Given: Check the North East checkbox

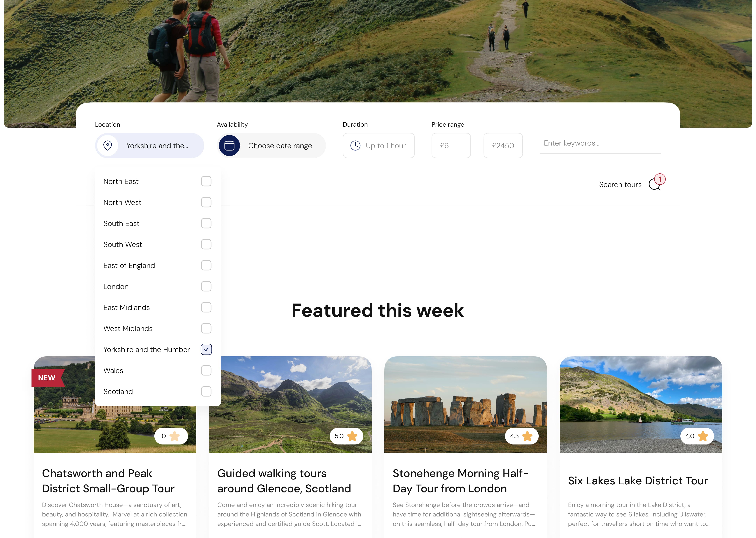Looking at the screenshot, I should (x=206, y=181).
